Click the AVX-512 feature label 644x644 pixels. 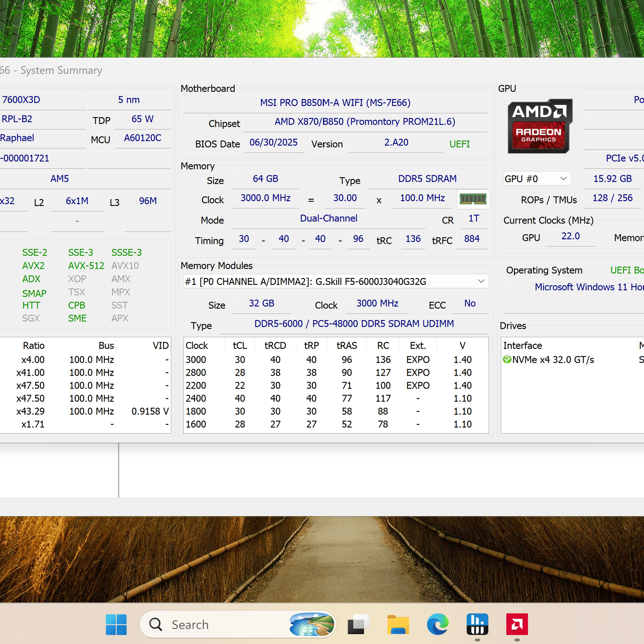pyautogui.click(x=86, y=266)
